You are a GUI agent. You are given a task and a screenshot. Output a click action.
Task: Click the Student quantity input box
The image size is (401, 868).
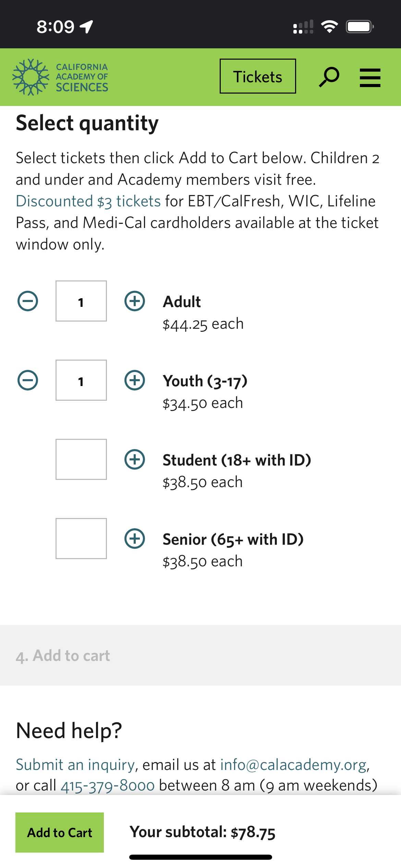(x=81, y=460)
